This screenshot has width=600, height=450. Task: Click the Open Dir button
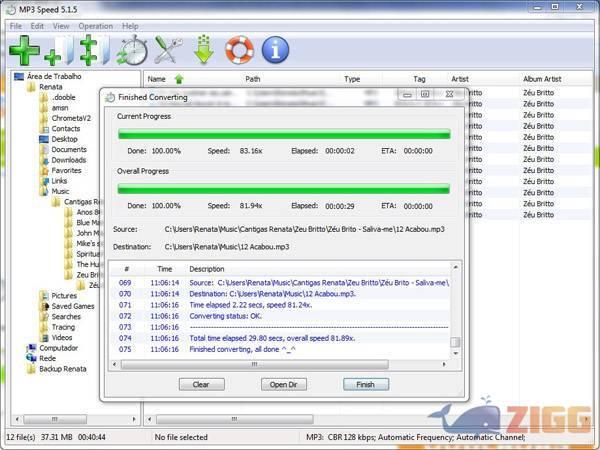point(284,385)
